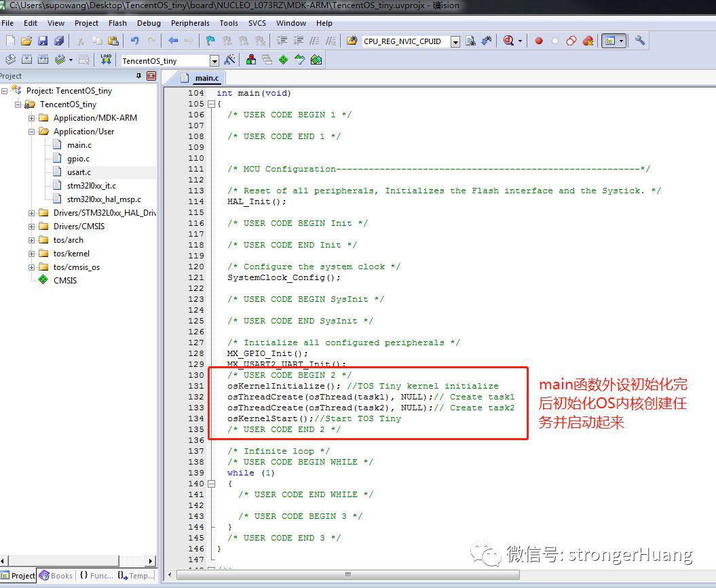This screenshot has height=588, width=716.
Task: Click the editor horizontal scrollbar thumb
Action: point(348,574)
